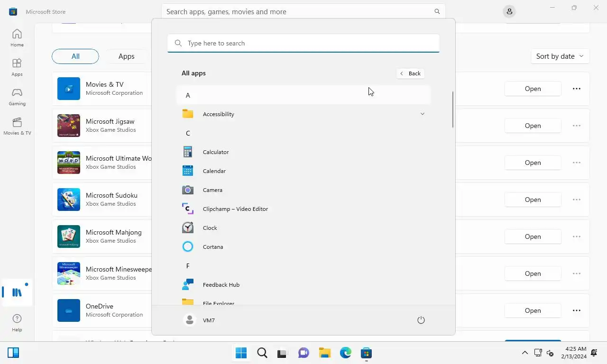Show hidden system tray icons

pos(524,353)
